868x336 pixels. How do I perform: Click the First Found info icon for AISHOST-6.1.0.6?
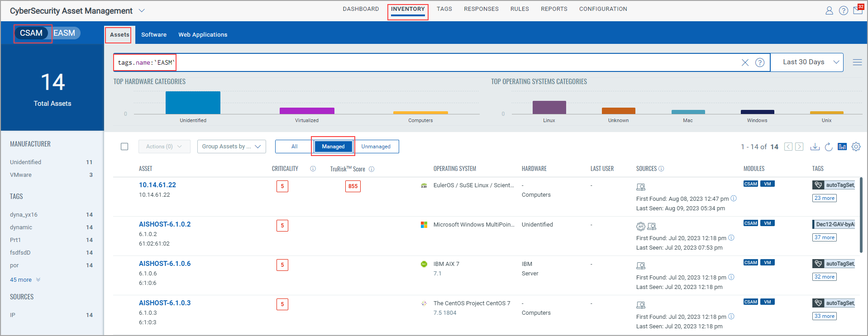pyautogui.click(x=731, y=277)
